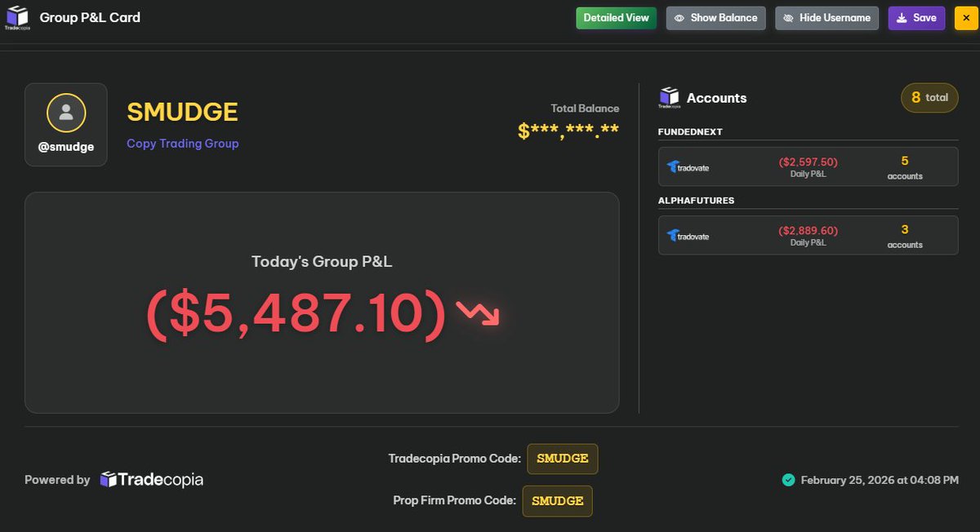Click the ($2,597.50) Daily P&L value

[x=808, y=162]
